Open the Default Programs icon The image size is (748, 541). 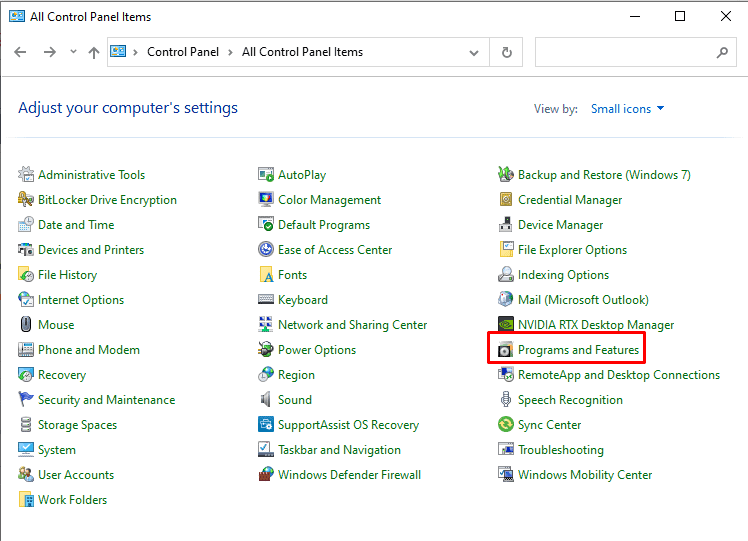click(x=266, y=224)
